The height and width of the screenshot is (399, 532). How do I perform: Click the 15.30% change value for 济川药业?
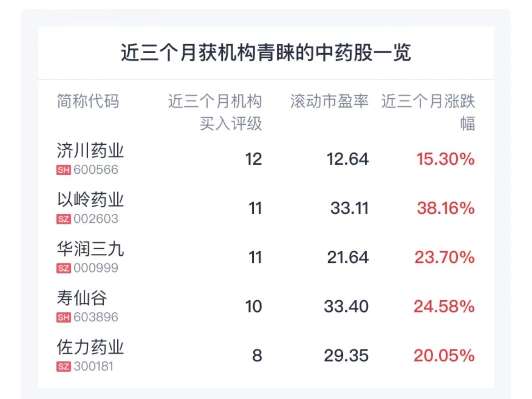[446, 159]
